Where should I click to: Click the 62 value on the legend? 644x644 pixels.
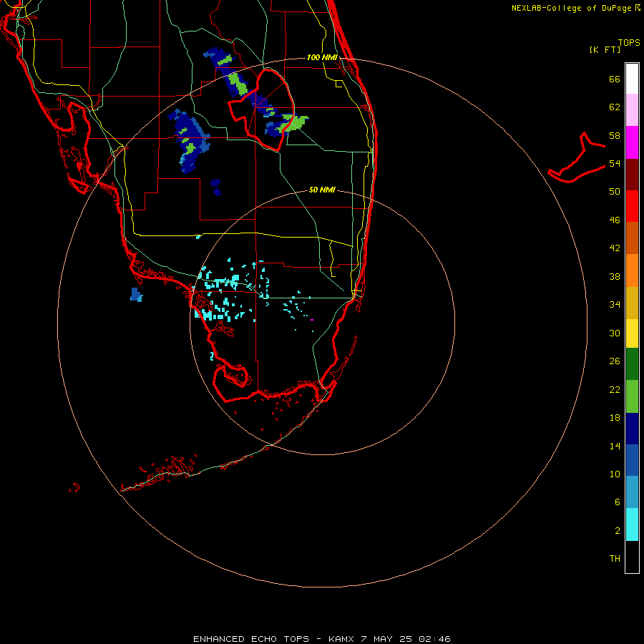pos(615,107)
